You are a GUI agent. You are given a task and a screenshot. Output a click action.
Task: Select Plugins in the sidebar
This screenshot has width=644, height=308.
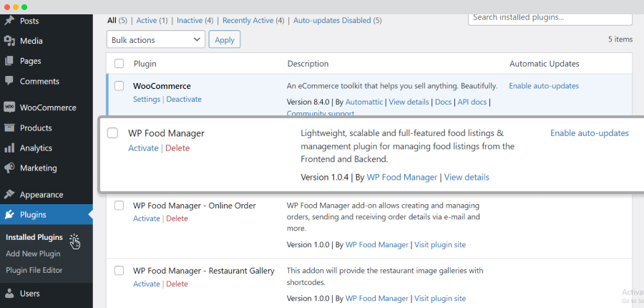[x=33, y=215]
